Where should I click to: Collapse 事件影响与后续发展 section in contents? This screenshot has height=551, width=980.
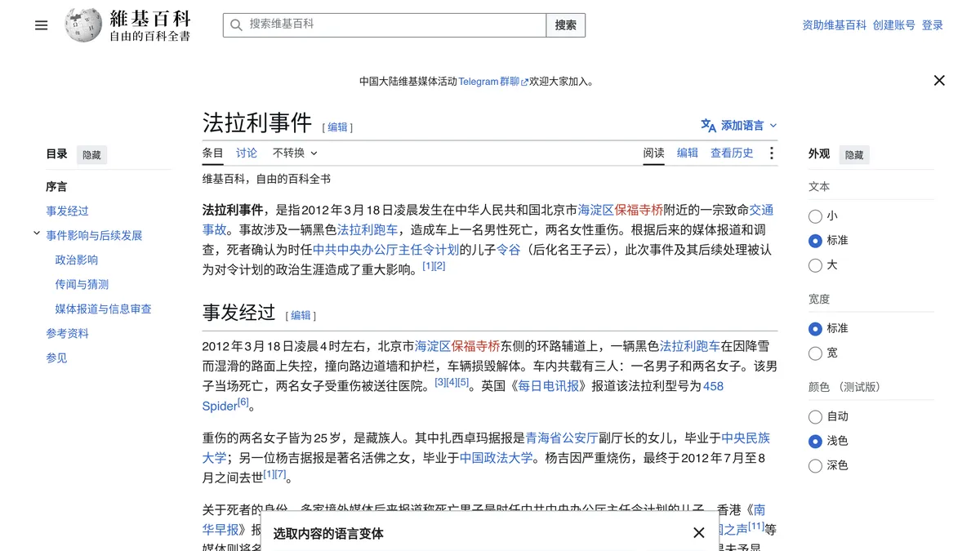point(37,233)
